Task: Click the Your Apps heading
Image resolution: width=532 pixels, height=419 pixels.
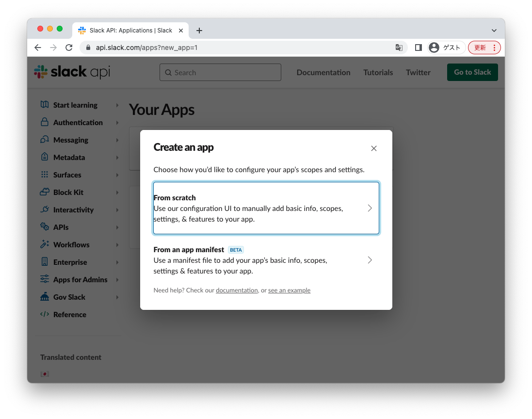Action: (161, 110)
